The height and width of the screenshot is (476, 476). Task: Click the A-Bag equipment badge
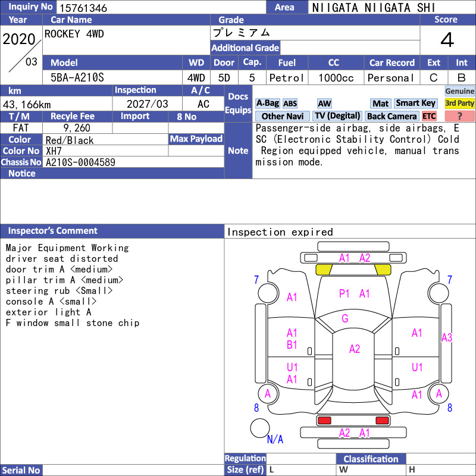point(267,103)
